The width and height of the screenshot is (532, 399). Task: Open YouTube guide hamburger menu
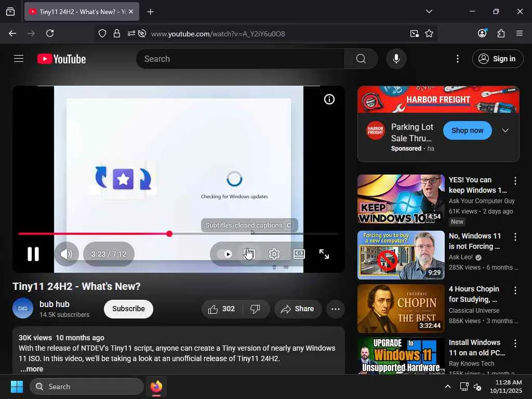pos(19,59)
